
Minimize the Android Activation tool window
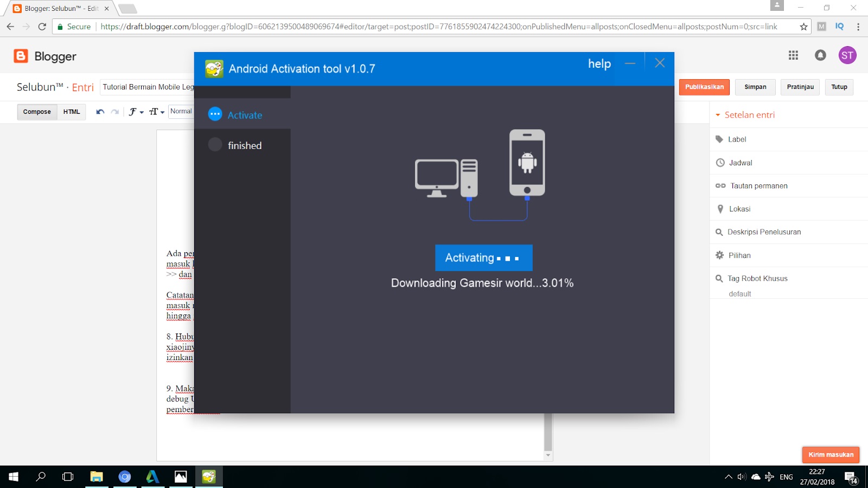630,63
